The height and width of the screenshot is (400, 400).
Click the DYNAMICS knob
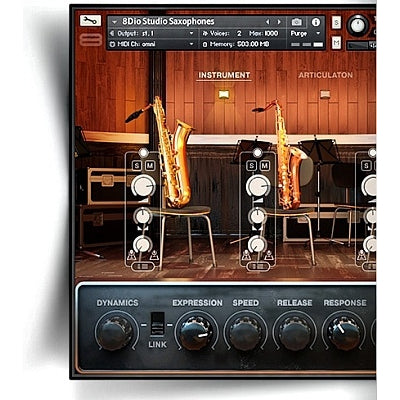(115, 332)
